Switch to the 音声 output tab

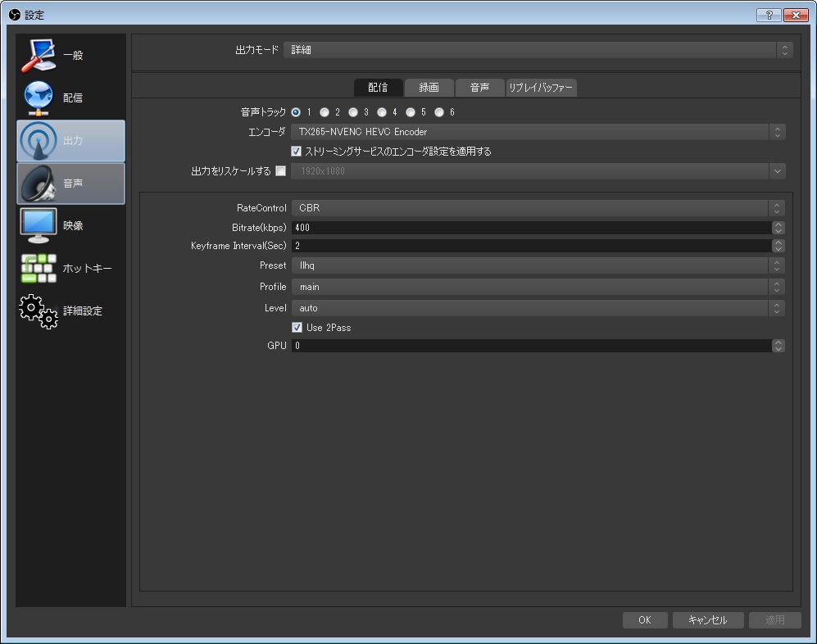tap(479, 88)
